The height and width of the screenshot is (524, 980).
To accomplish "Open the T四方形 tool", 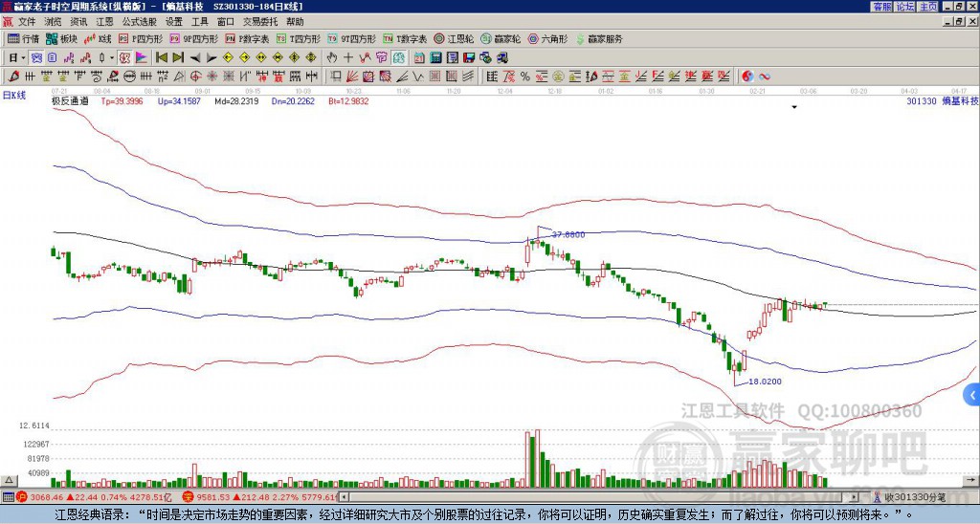I will click(x=299, y=38).
